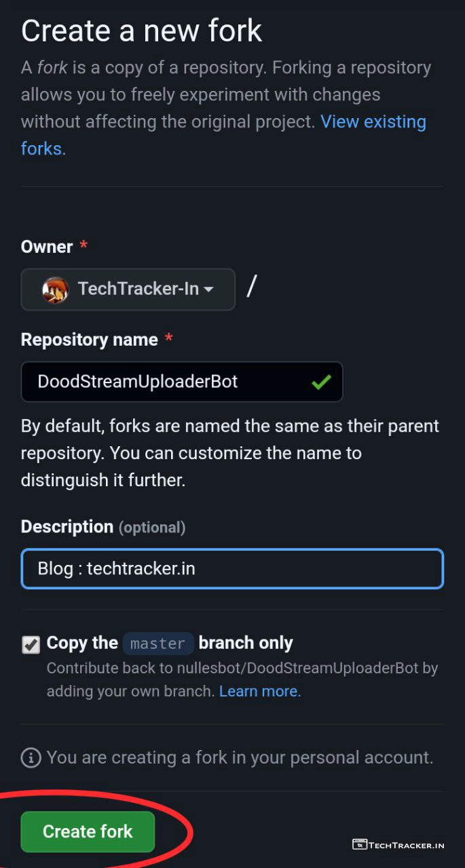Screen dimensions: 465x868
Task: Open the "View existing forks" link
Action: click(x=373, y=122)
